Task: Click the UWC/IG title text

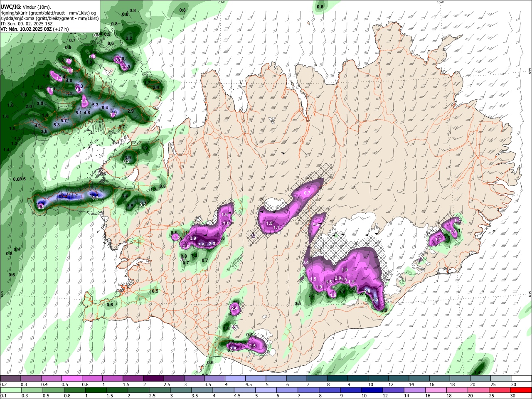Action: 10,7
